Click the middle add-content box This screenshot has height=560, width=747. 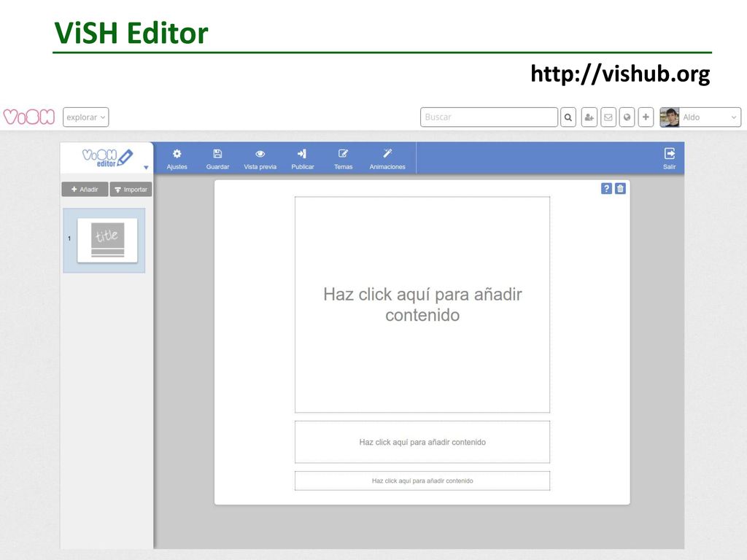[422, 442]
